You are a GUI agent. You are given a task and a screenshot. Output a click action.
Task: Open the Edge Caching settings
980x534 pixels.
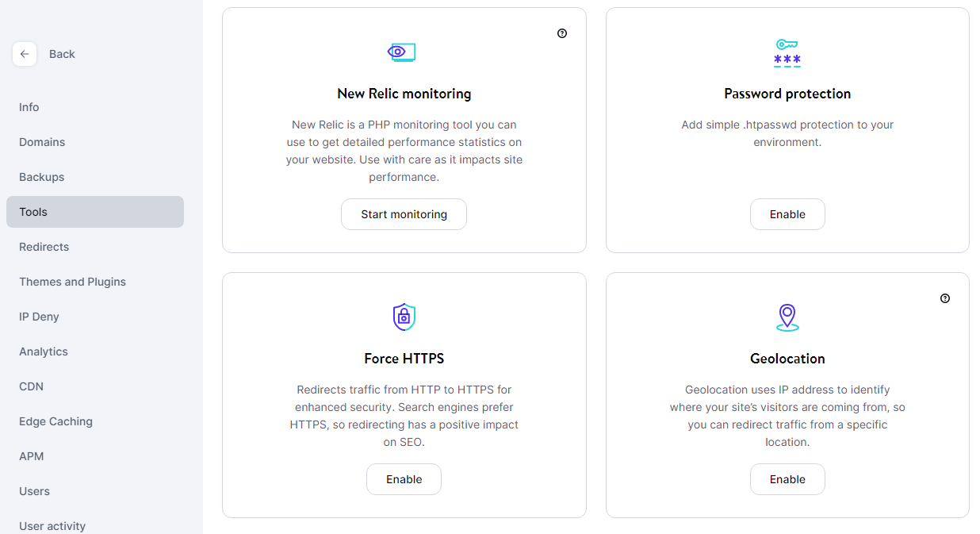coord(56,421)
